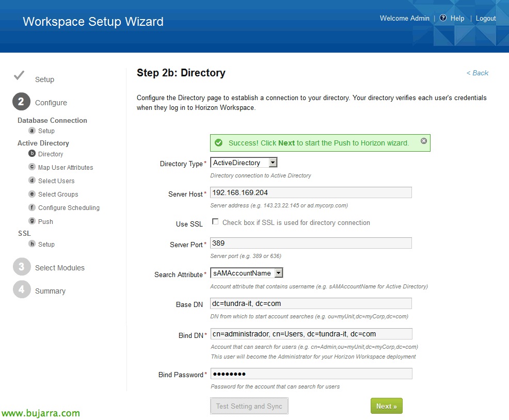Click the 'g' bullet beside Push
The height and width of the screenshot is (420, 509).
click(32, 221)
